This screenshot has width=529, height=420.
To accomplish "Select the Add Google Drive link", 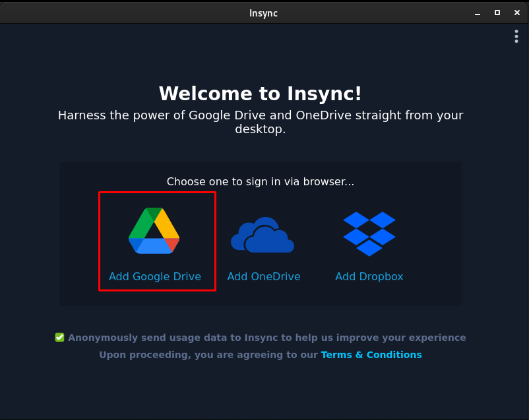I will pos(155,277).
